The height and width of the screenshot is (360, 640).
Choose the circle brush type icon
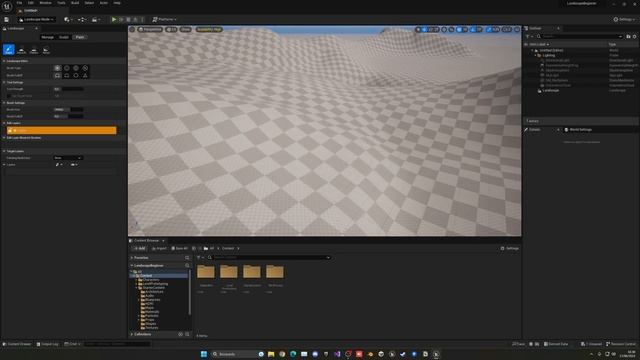tap(58, 68)
